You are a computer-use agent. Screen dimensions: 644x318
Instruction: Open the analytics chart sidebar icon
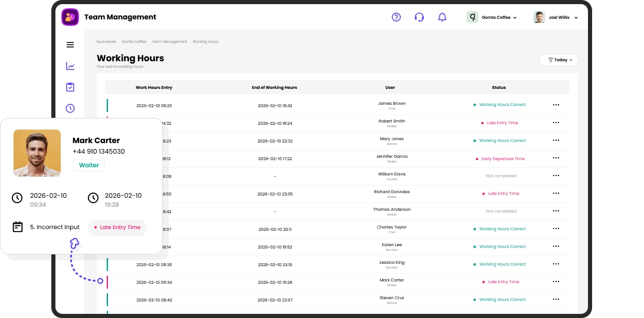tap(70, 66)
